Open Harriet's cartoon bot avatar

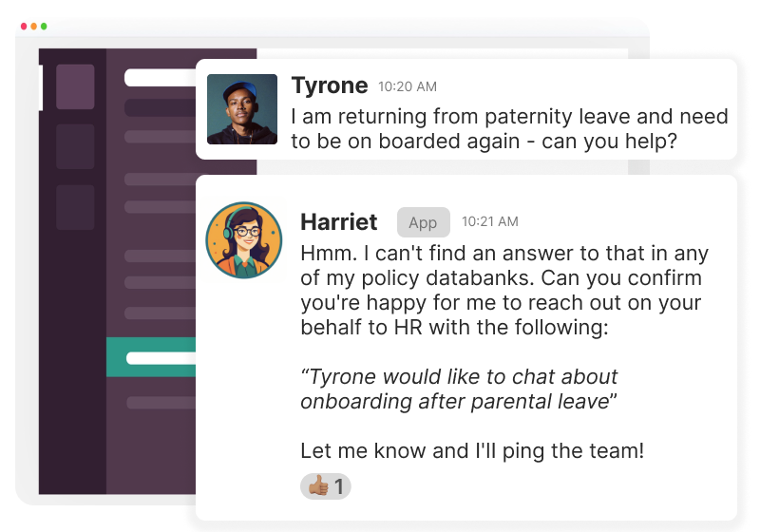tap(244, 240)
